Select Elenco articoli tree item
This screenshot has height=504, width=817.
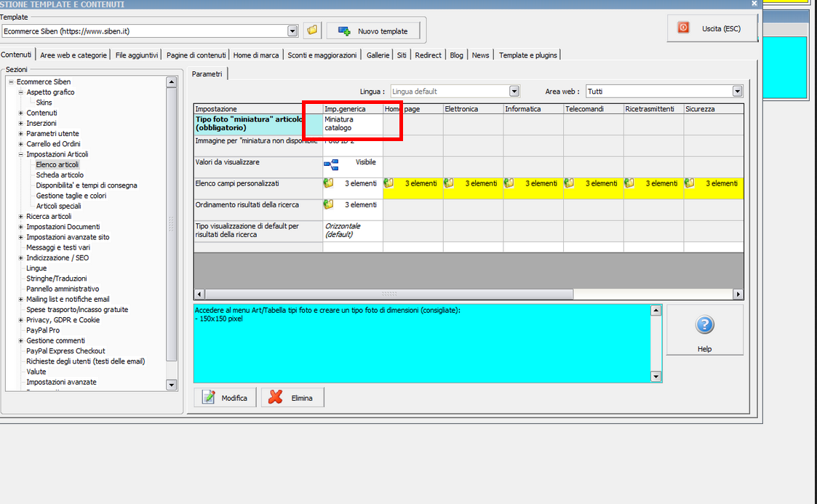click(x=57, y=164)
